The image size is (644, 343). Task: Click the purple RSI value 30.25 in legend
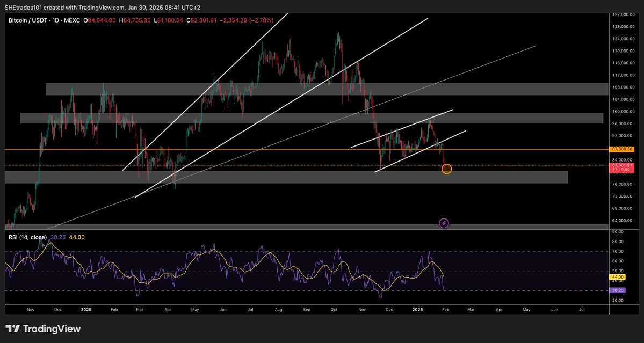click(57, 237)
